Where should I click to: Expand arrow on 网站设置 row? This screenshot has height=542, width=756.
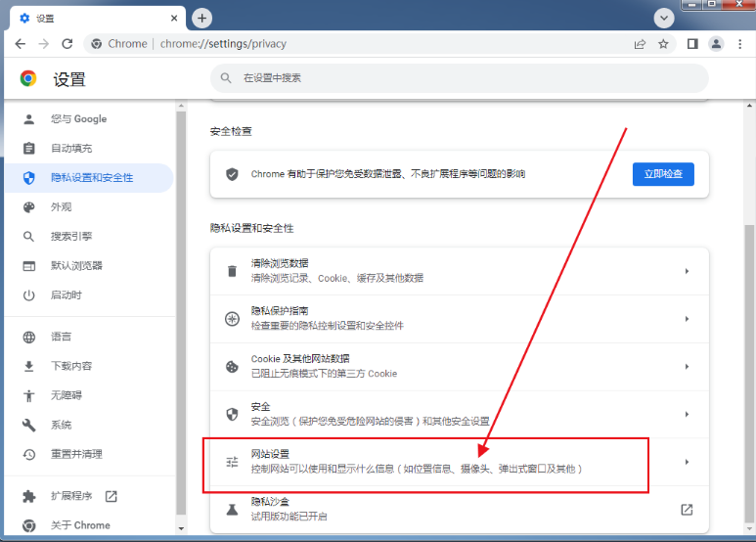(x=687, y=462)
